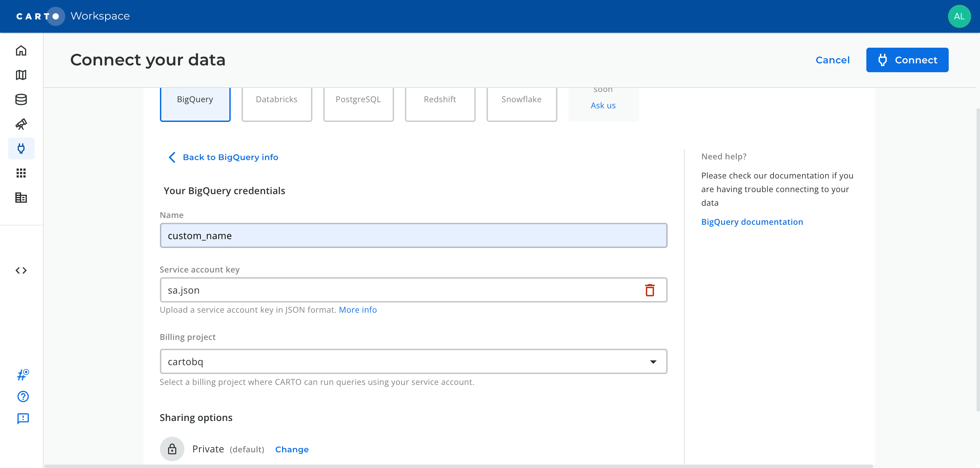Image resolution: width=980 pixels, height=468 pixels.
Task: Click Change next to Private sharing
Action: pyautogui.click(x=292, y=449)
